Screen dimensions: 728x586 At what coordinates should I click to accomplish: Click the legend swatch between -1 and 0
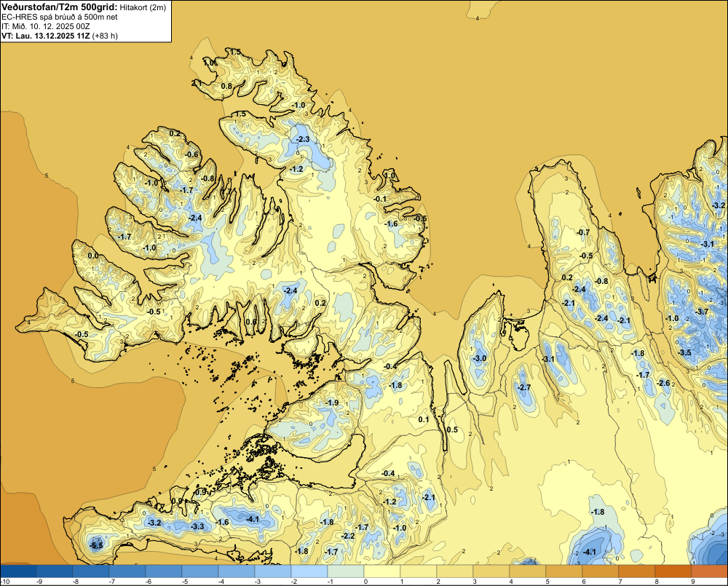pos(346,571)
